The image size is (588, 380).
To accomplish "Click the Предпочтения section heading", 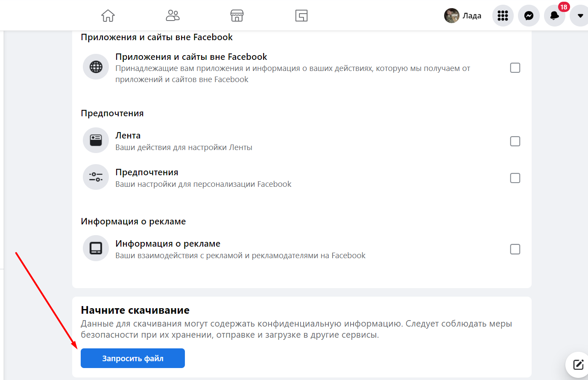I will click(x=112, y=113).
